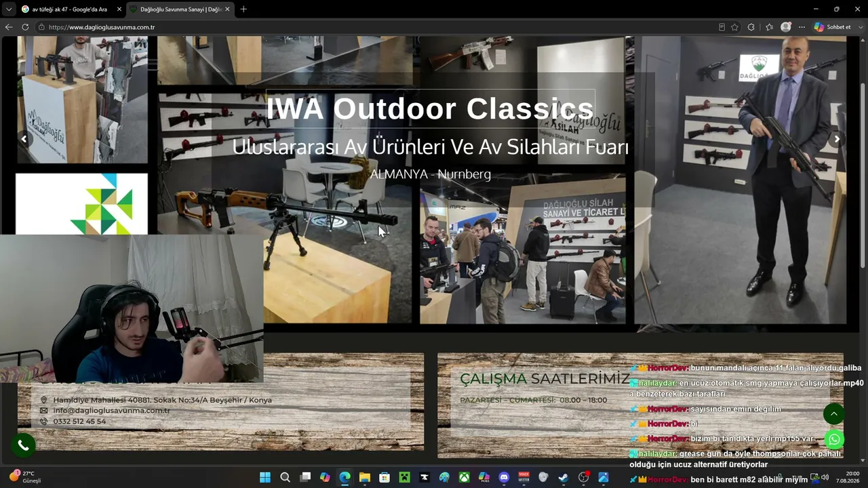
Task: View site information lock icon
Action: tap(41, 27)
